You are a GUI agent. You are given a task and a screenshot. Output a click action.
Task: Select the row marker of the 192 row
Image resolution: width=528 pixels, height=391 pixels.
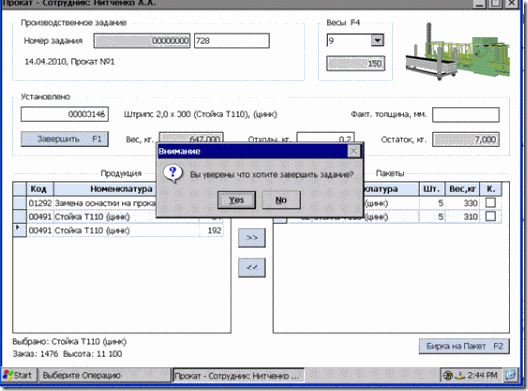point(20,230)
